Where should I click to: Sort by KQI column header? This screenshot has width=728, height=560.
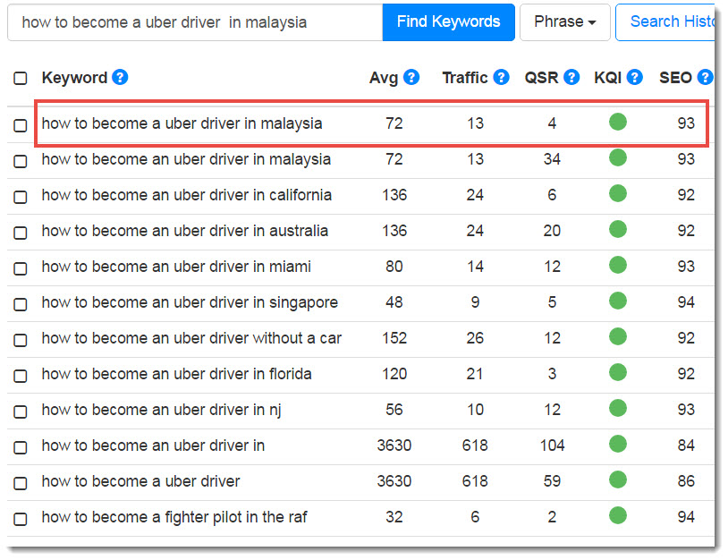point(608,78)
